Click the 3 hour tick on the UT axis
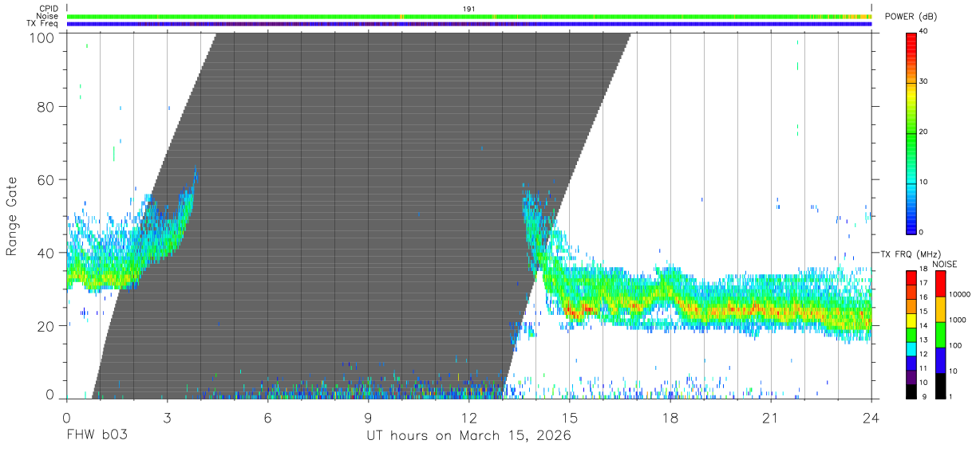 [x=167, y=418]
